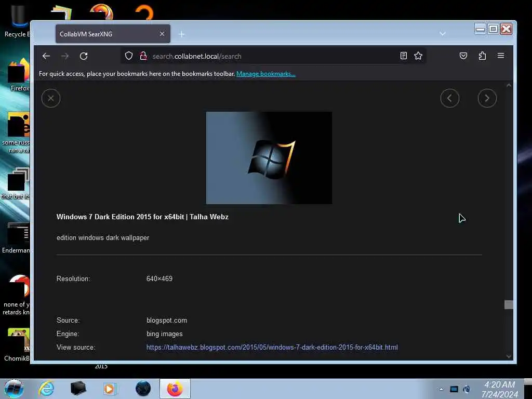Image resolution: width=532 pixels, height=399 pixels.
Task: View site security padlock info
Action: tap(143, 56)
